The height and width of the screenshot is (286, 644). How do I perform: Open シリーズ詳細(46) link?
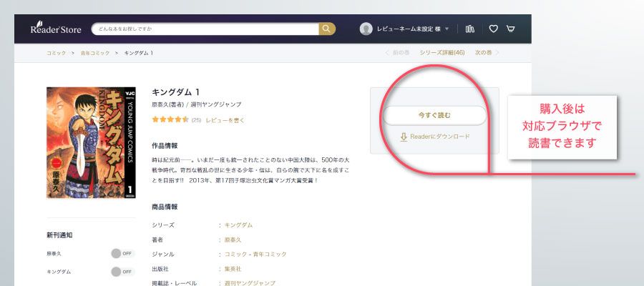coord(442,52)
